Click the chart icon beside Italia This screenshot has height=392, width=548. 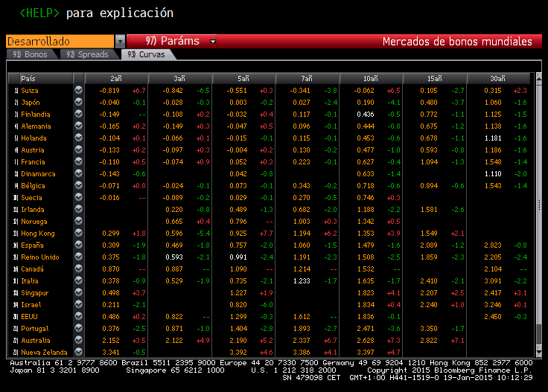coord(79,280)
